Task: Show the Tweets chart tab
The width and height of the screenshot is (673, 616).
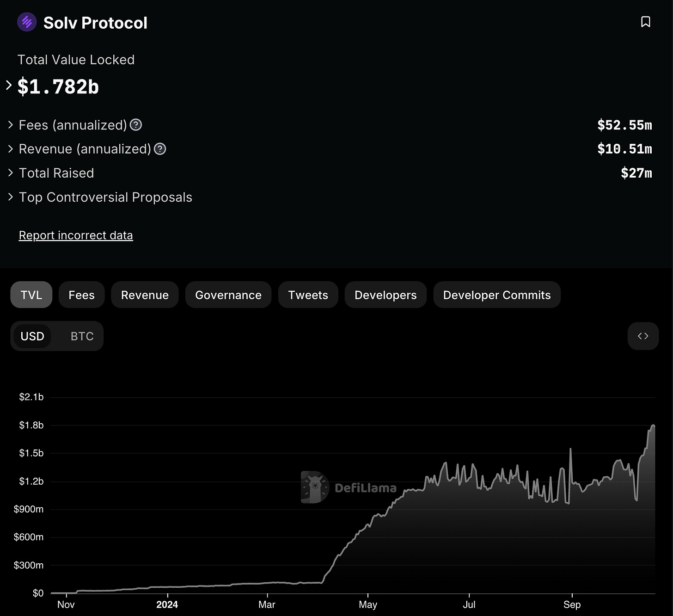Action: pyautogui.click(x=308, y=295)
